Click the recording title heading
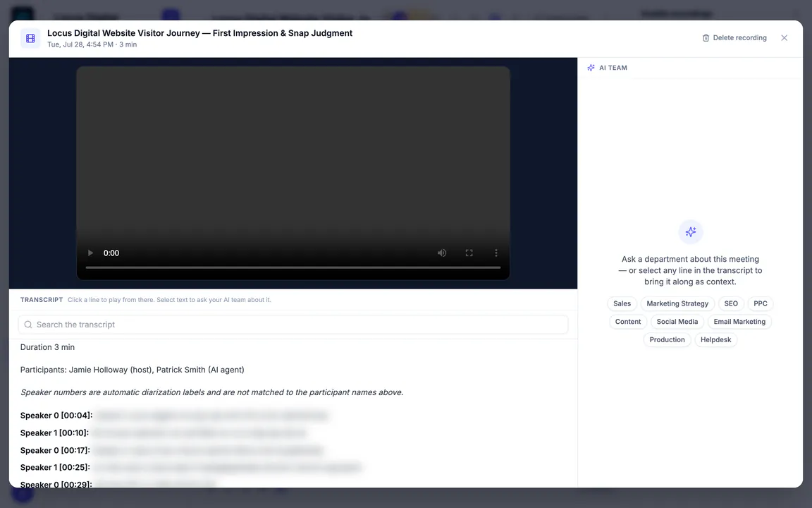 (200, 33)
